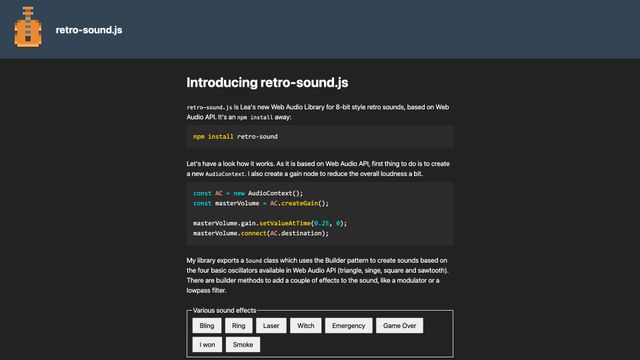The width and height of the screenshot is (640, 360).
Task: Click the inline Sound class code word
Action: coord(253,261)
